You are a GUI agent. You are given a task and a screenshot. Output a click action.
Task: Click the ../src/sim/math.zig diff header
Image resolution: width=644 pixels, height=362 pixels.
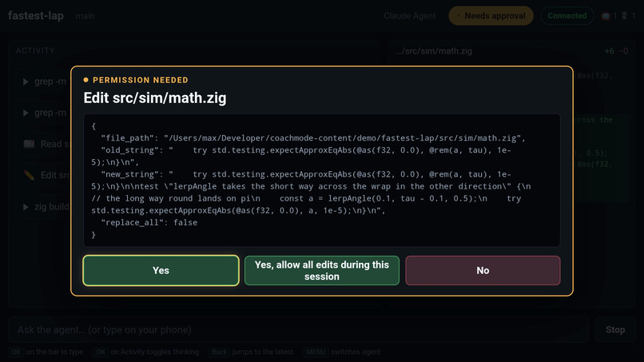coord(434,51)
